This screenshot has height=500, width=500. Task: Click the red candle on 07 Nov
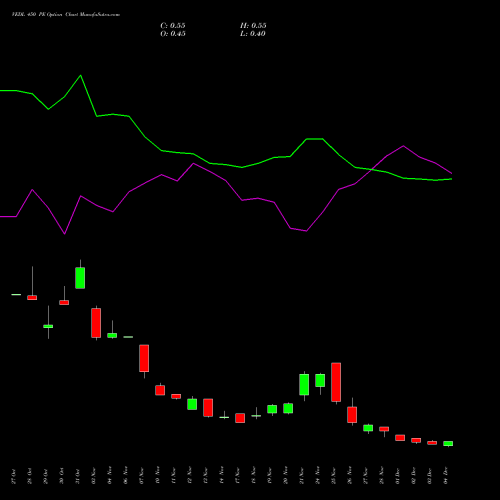click(144, 358)
